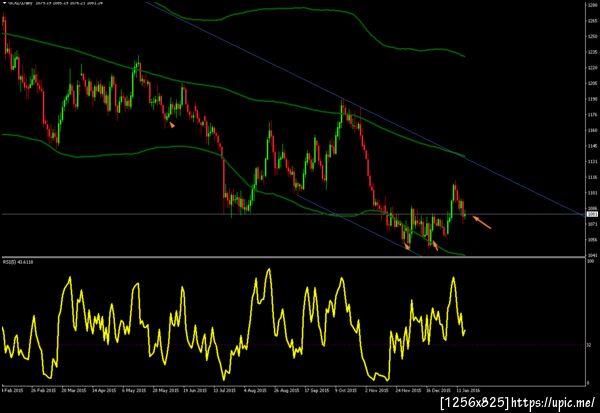Click the 1190 price scale label
This screenshot has height=413, width=600.
593,99
